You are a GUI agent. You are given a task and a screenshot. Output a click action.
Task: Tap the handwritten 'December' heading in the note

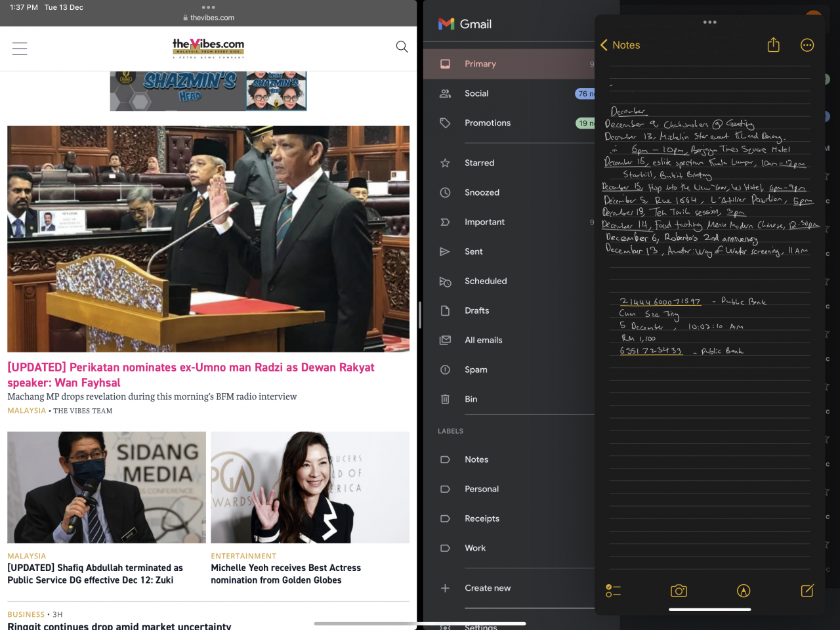pos(629,112)
